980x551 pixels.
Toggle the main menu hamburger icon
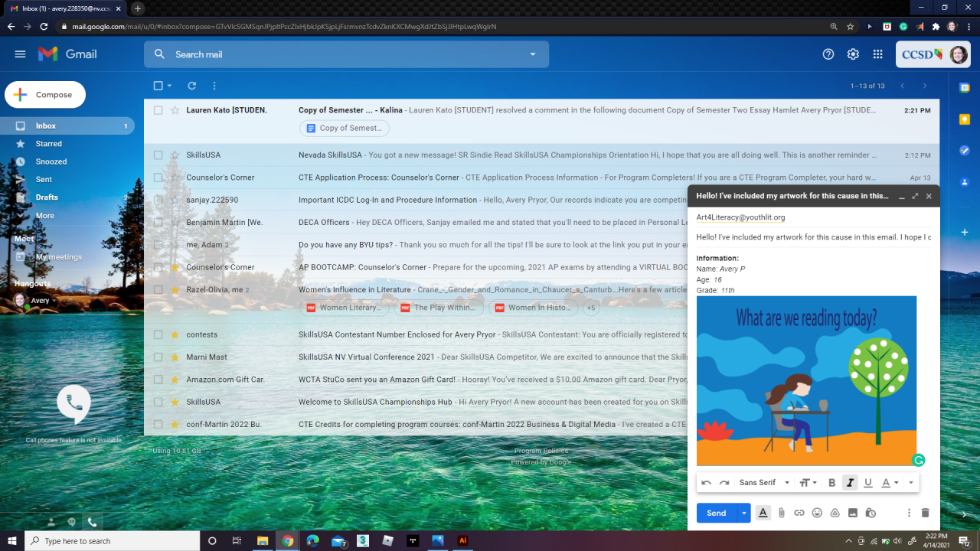click(20, 54)
